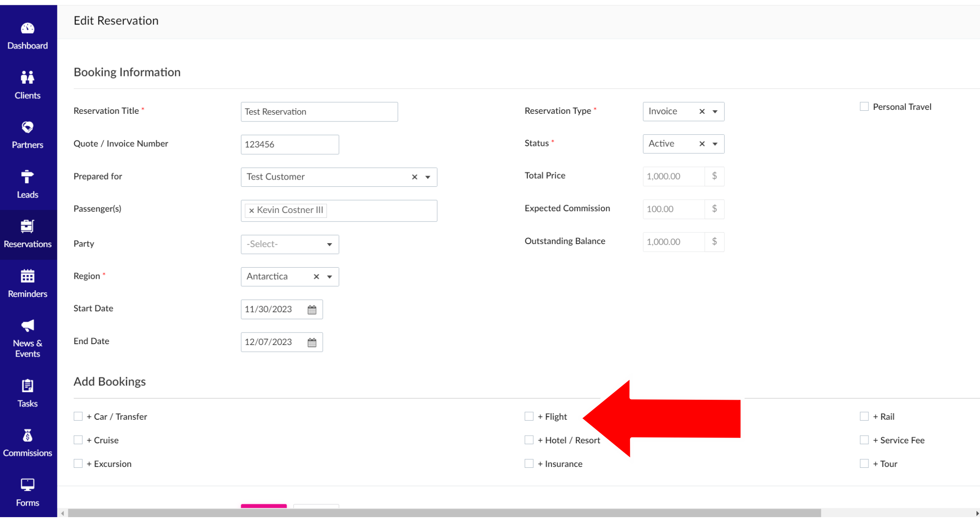Open Leads signpost icon
The width and height of the screenshot is (980, 522).
pos(27,177)
